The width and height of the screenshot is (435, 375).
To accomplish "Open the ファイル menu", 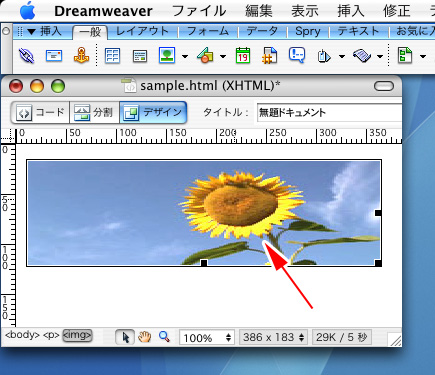I will pyautogui.click(x=199, y=11).
